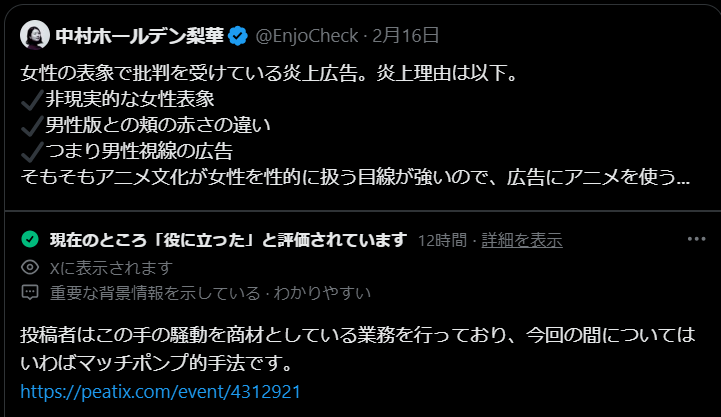Select the 重要な背景情報を示している tag
Image resolution: width=721 pixels, height=417 pixels.
point(155,293)
